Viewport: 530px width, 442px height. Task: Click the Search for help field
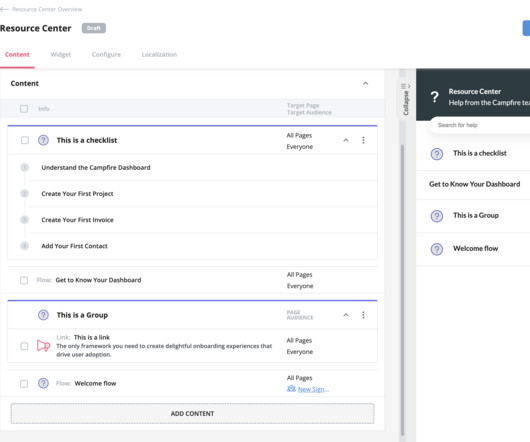click(480, 125)
